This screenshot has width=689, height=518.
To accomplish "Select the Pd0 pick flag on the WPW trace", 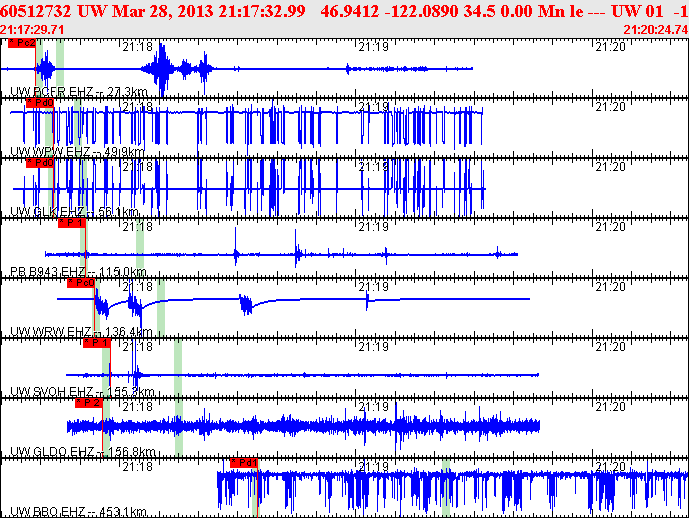I will pos(39,103).
